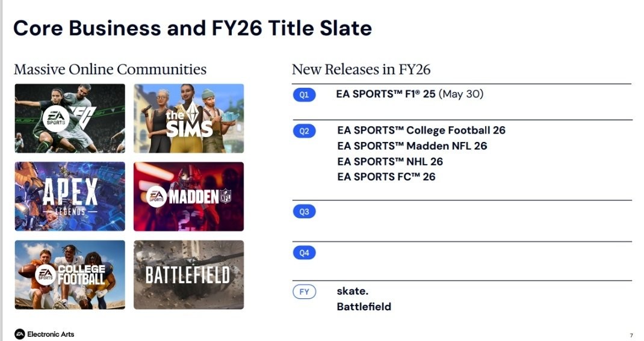The image size is (644, 341).
Task: Click the Battlefield game image
Action: pyautogui.click(x=188, y=274)
